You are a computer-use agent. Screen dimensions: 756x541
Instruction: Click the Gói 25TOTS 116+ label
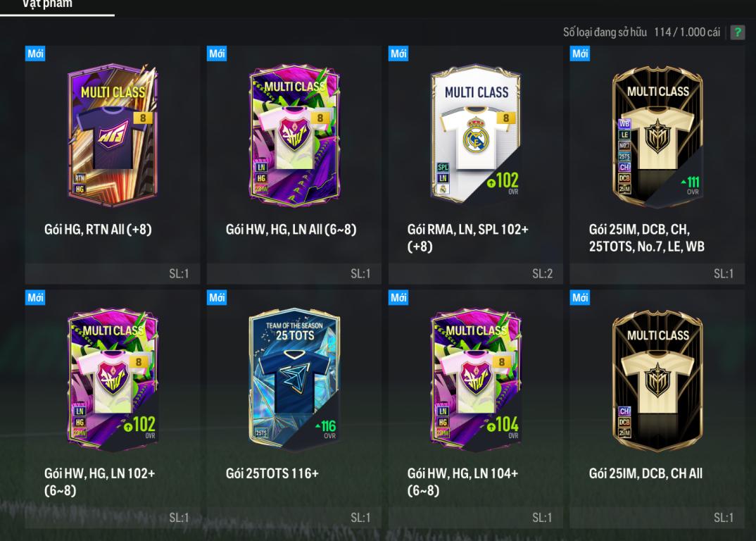tap(272, 473)
